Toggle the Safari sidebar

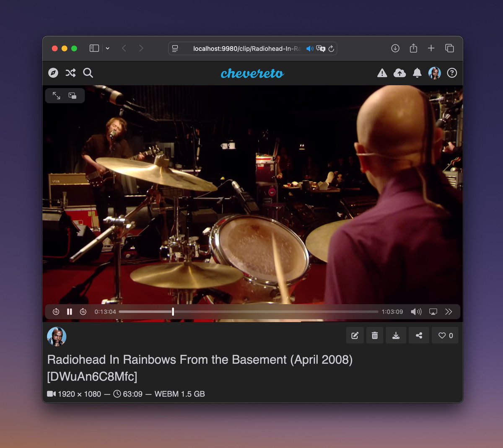(94, 48)
